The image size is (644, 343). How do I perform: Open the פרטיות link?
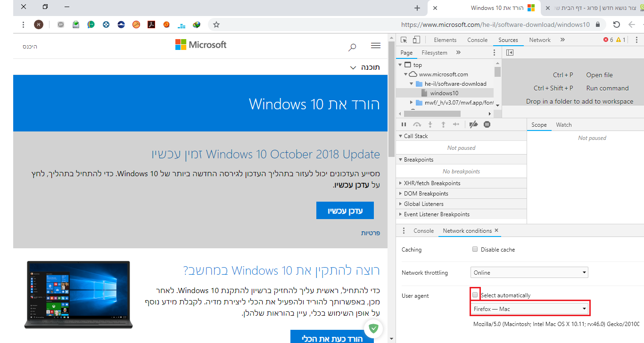(x=371, y=233)
